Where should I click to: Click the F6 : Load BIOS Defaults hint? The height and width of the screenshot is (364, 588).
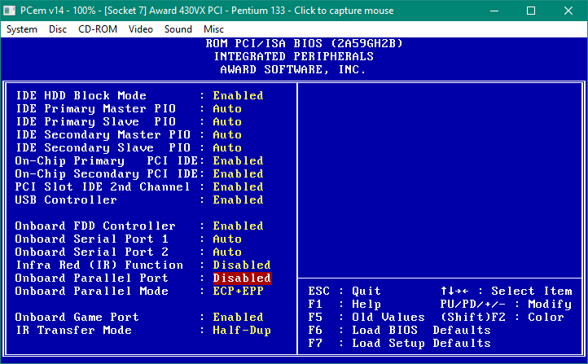[x=399, y=331]
